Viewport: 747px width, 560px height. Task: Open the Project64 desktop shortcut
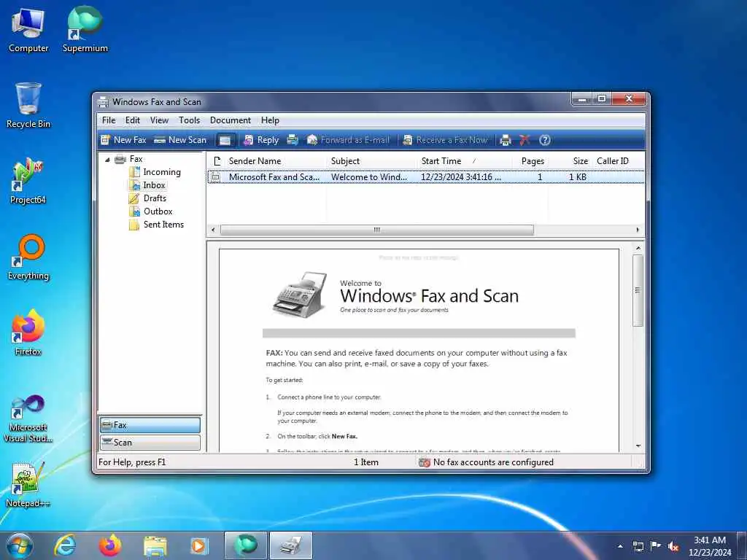pyautogui.click(x=28, y=182)
